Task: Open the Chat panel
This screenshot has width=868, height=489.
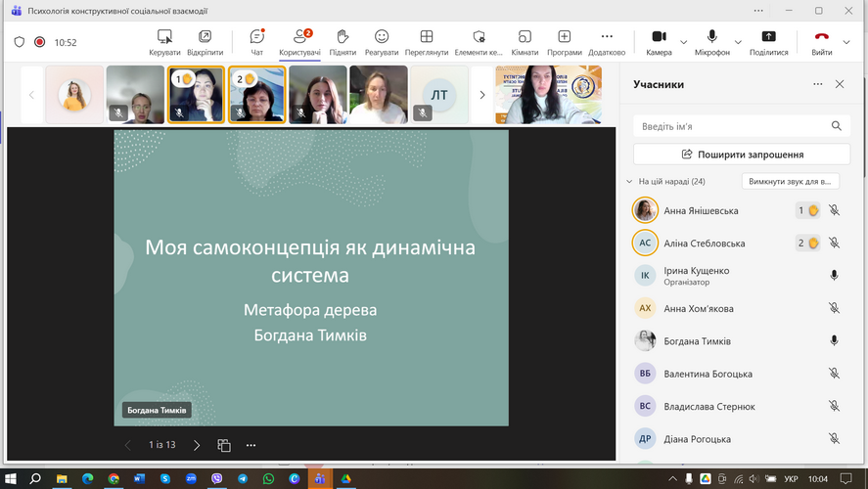Action: [256, 42]
